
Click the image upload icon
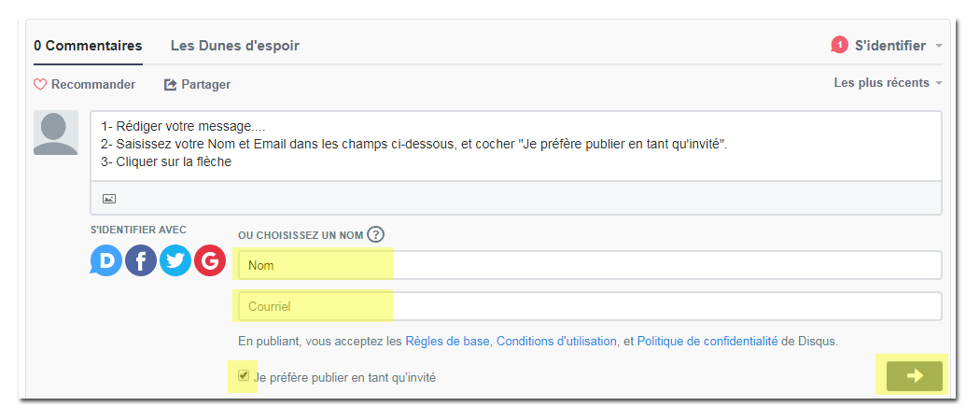click(109, 199)
